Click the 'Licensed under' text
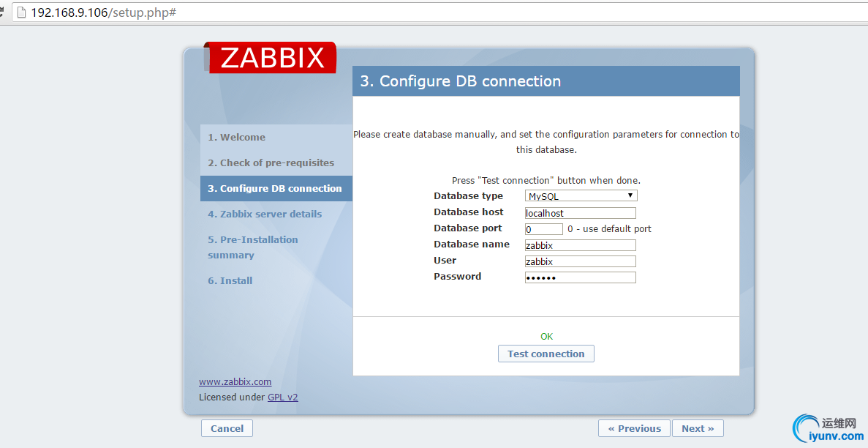 click(x=232, y=397)
